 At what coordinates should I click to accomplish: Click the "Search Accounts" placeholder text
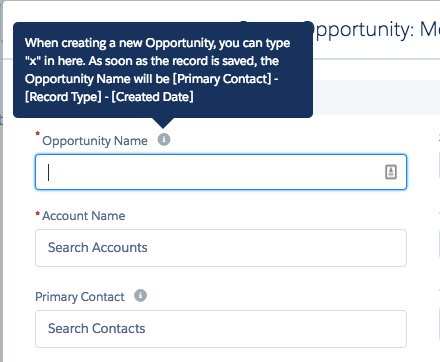pyautogui.click(x=98, y=247)
